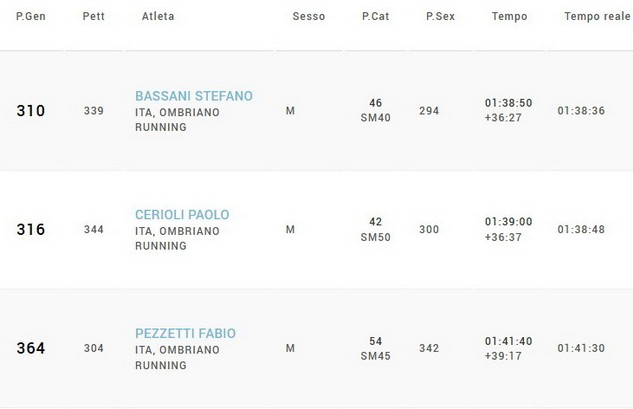633x409 pixels.
Task: Click the Tempo column header
Action: click(x=509, y=16)
